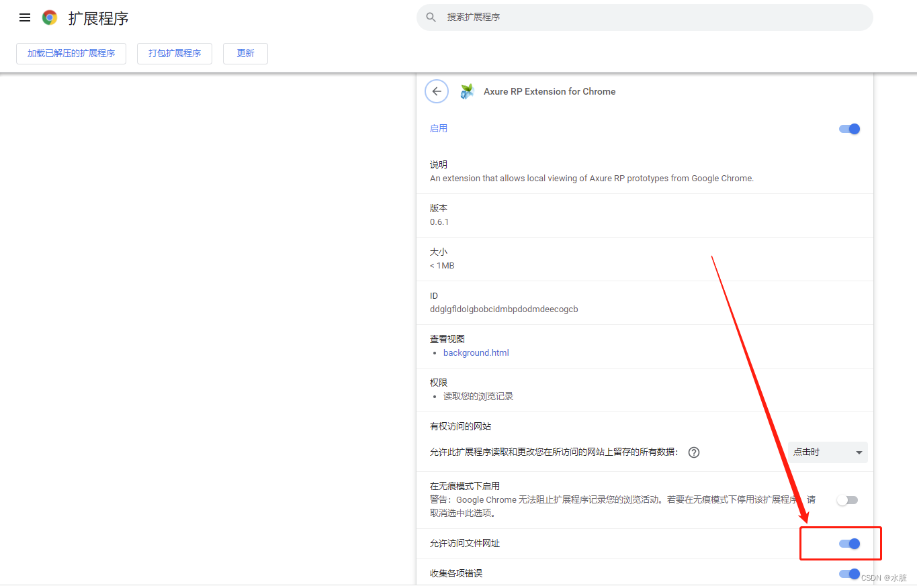The image size is (917, 588).
Task: Enable 在无痕模式下启用 switch
Action: coord(847,500)
